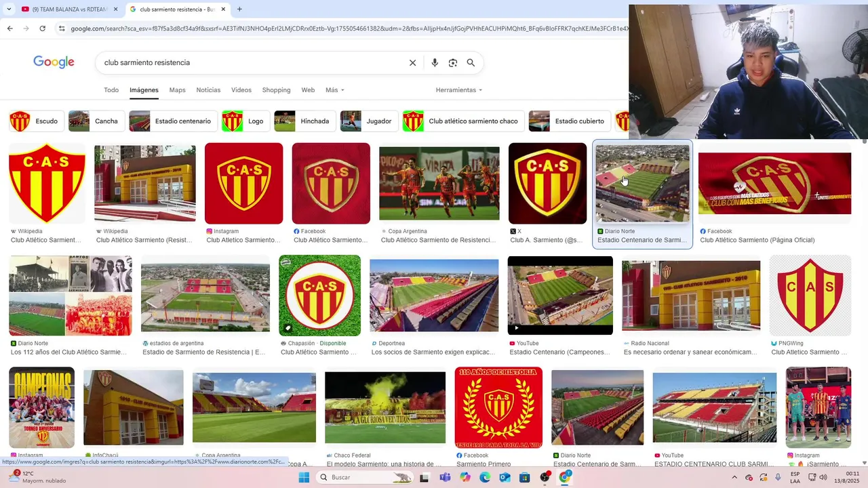Open the Noticias tab
Screen dimensions: 868x488
208,90
